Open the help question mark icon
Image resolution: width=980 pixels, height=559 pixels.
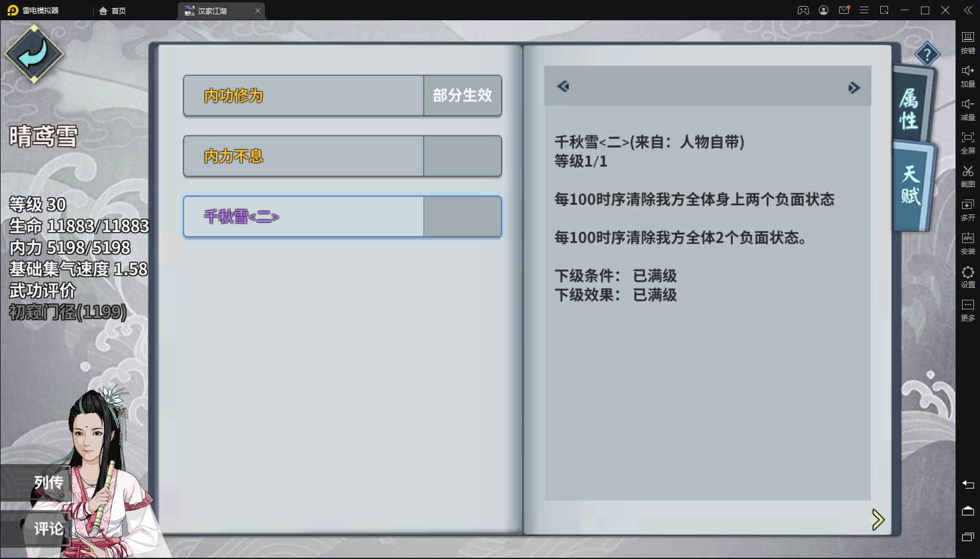(927, 56)
